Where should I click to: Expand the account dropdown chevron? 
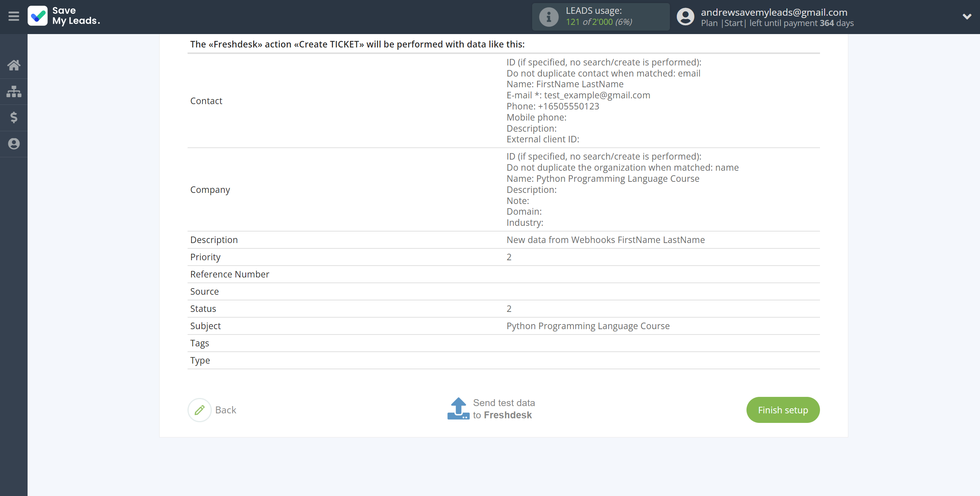coord(967,16)
